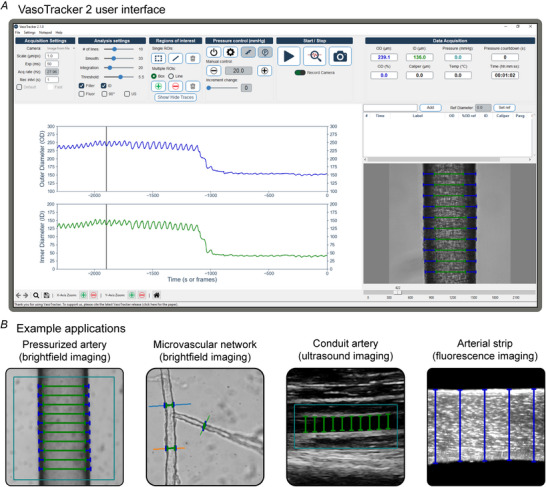Increase manual pressure with plus icon
This screenshot has height=487, width=546.
coord(265,71)
